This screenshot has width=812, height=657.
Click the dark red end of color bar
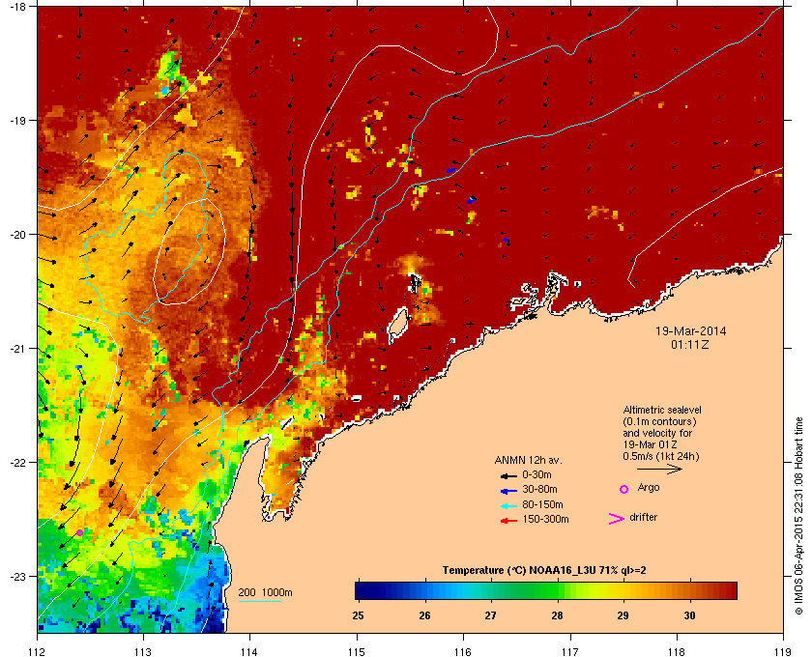pyautogui.click(x=731, y=590)
